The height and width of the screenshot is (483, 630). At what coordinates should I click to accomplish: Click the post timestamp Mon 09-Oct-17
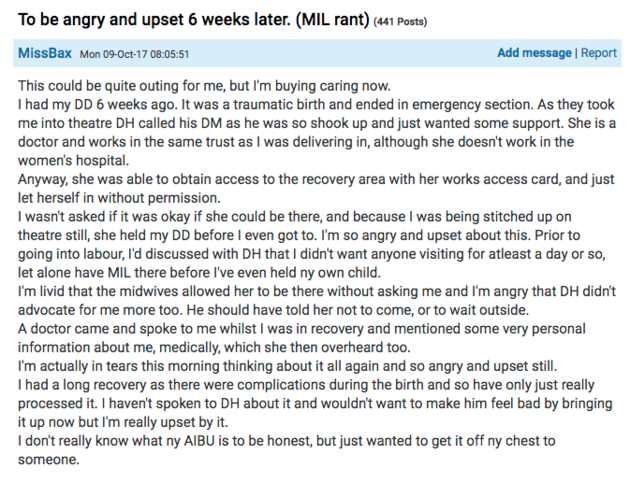coord(134,54)
